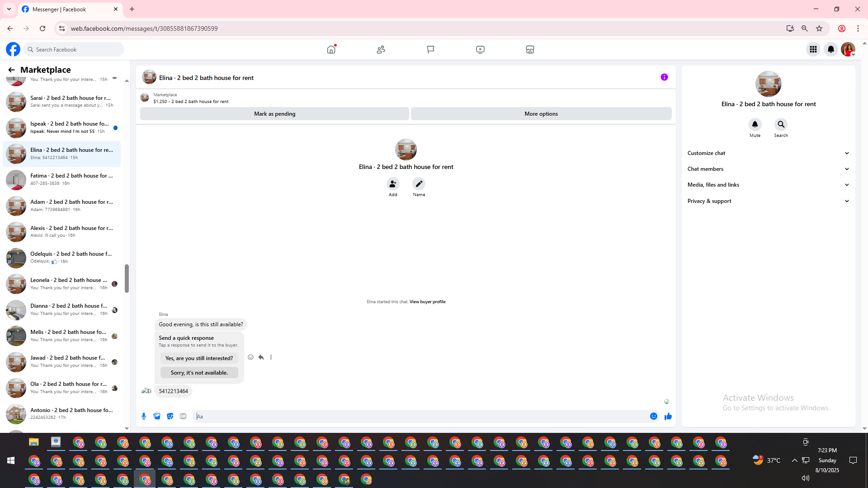Open emoji picker in message box
The image size is (868, 488).
point(654,416)
